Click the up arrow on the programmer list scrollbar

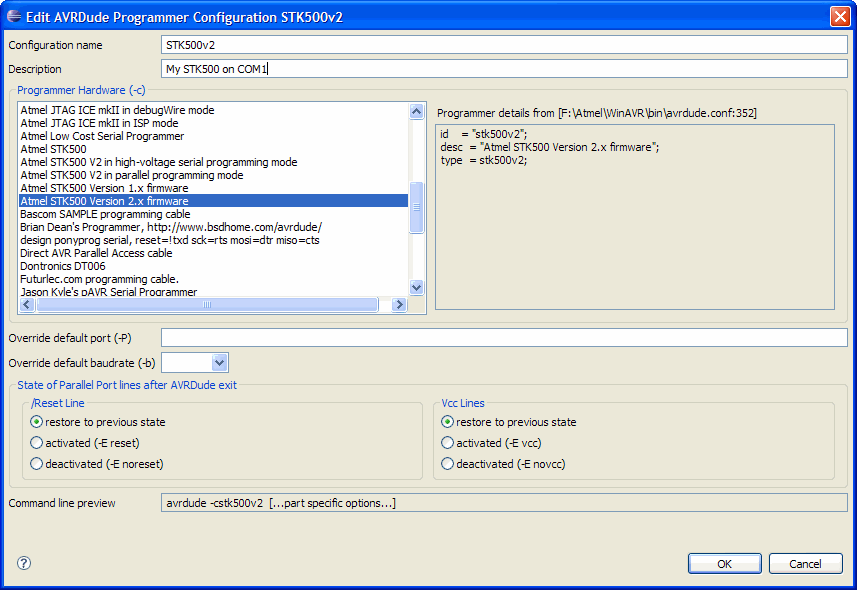coord(414,111)
